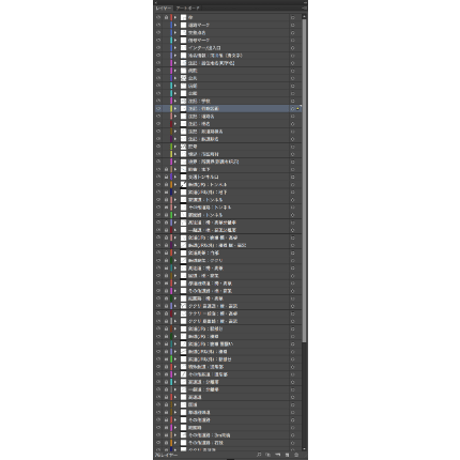Toggle visibility of the インター出入口 layer
The width and height of the screenshot is (460, 460).
[158, 48]
